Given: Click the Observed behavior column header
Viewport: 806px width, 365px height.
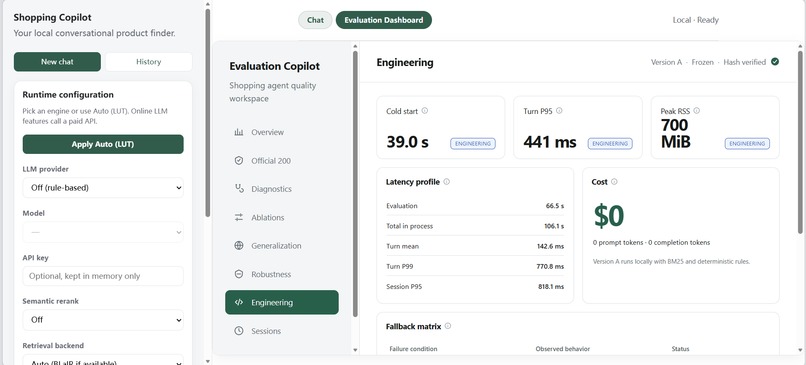Looking at the screenshot, I should point(562,349).
